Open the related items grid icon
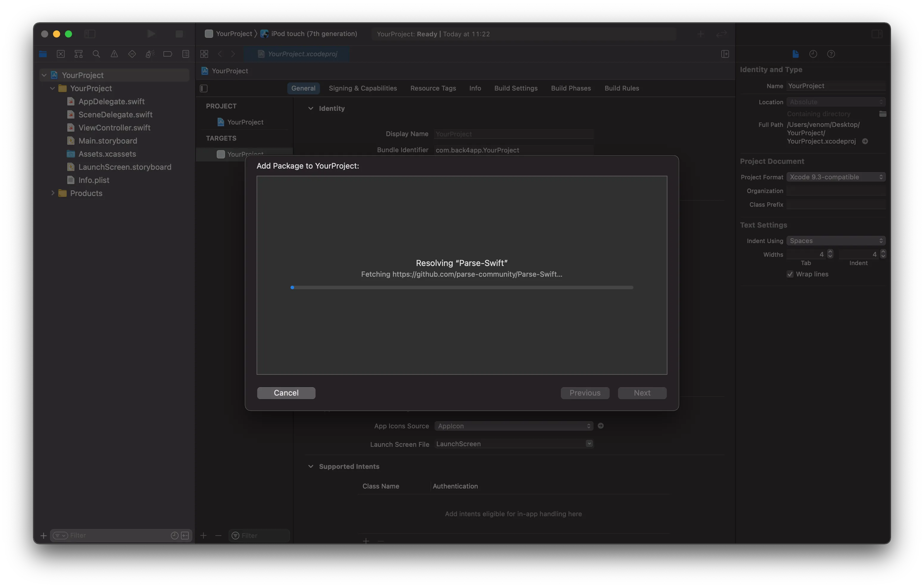924x588 pixels. [x=204, y=54]
